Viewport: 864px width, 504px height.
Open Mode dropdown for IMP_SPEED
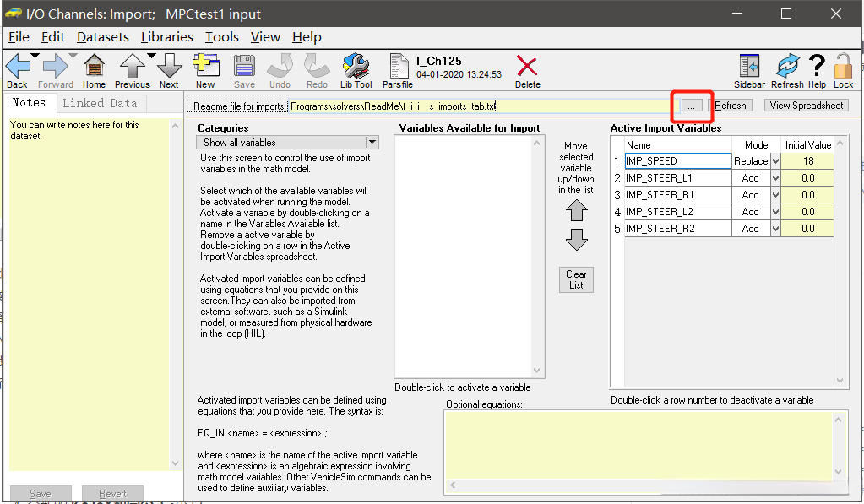click(775, 161)
